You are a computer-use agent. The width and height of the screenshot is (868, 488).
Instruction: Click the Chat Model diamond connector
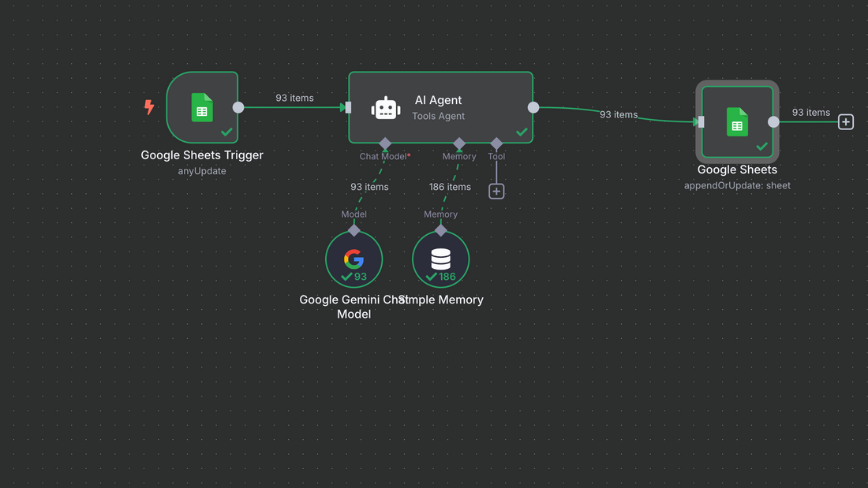(x=384, y=143)
